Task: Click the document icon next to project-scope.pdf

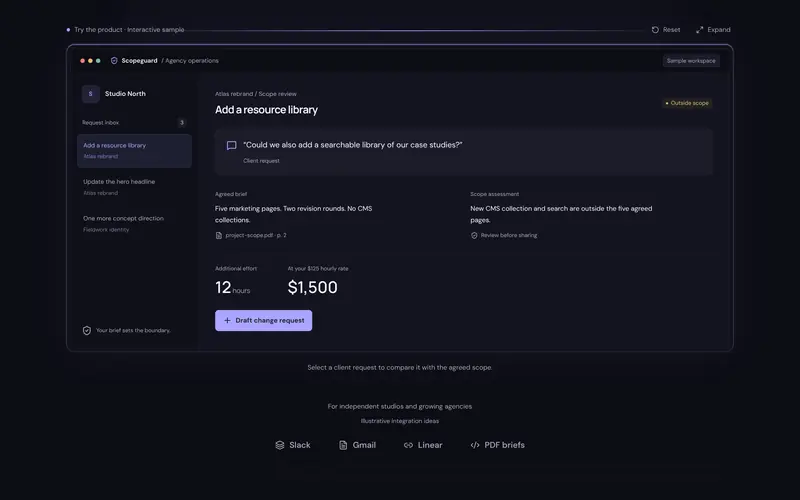Action: point(218,235)
